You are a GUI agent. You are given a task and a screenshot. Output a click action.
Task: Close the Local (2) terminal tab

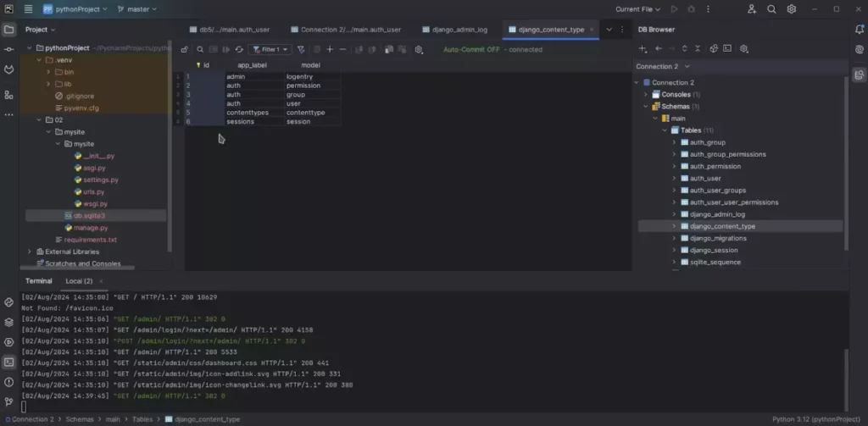click(x=101, y=281)
